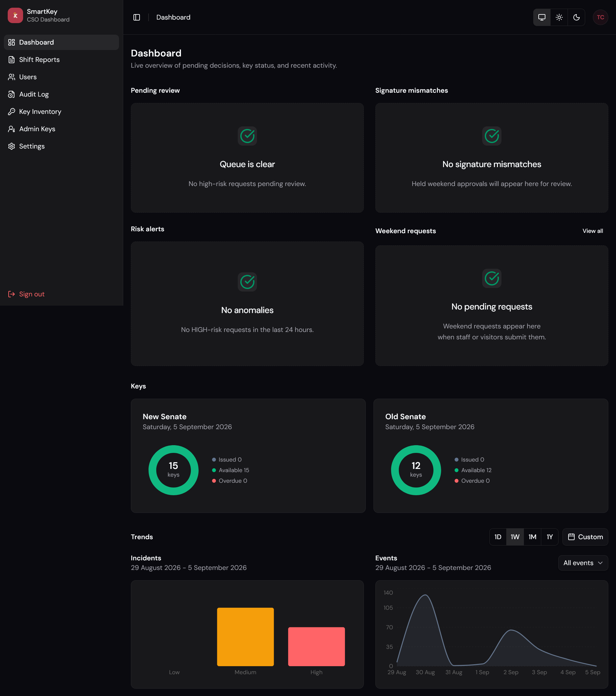Viewport: 616px width, 696px height.
Task: Open the TC user avatar menu
Action: (x=600, y=17)
